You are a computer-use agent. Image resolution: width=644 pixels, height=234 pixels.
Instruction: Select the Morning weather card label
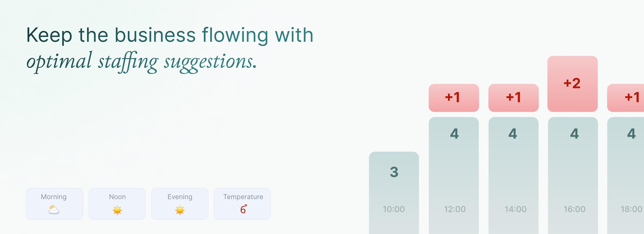[x=54, y=197]
